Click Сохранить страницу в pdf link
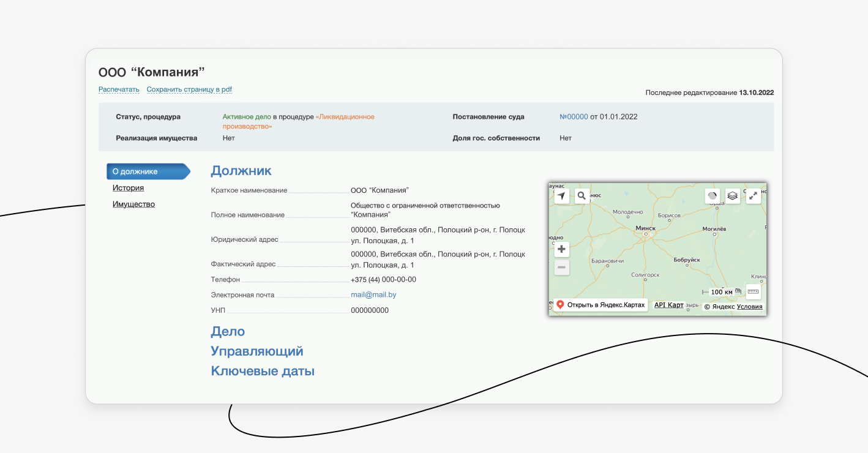 tap(189, 89)
